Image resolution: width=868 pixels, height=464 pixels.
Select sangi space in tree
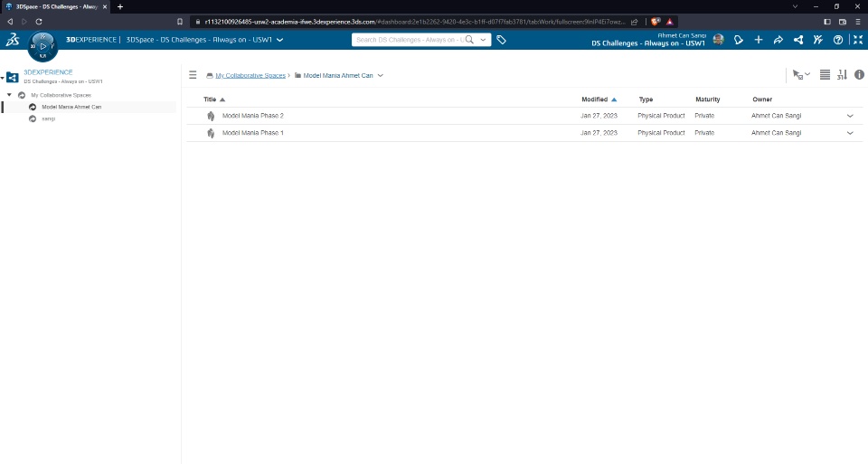(49, 118)
